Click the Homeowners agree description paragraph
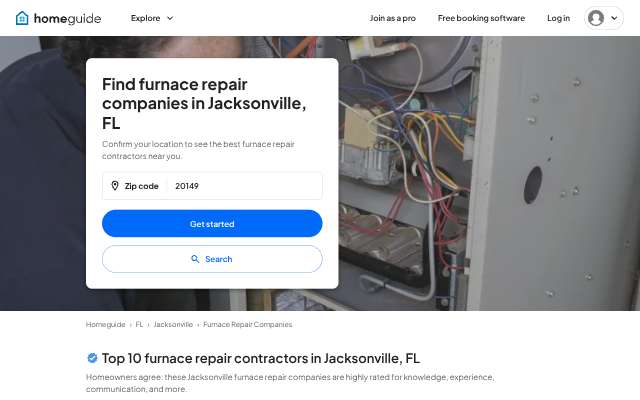Viewport: 640px width, 400px height. click(x=290, y=383)
